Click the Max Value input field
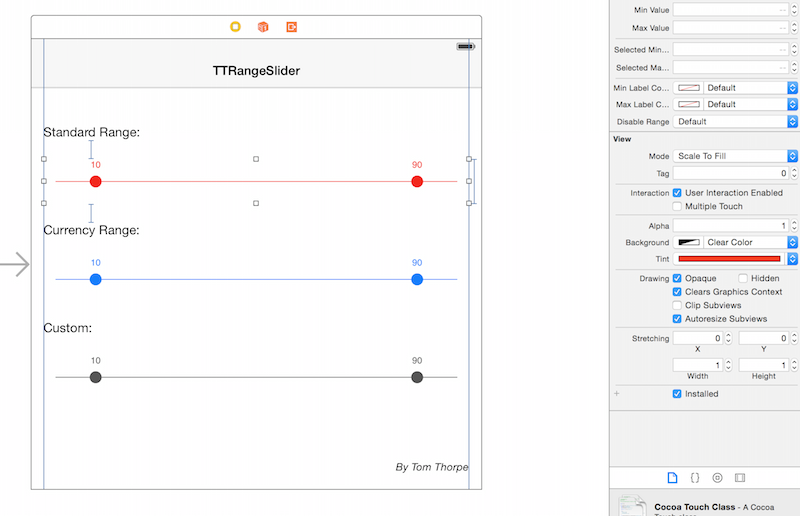This screenshot has height=516, width=800. (731, 28)
